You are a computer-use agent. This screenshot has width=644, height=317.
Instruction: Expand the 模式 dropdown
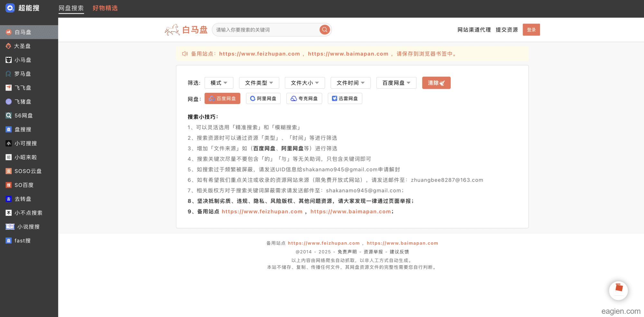tap(219, 83)
